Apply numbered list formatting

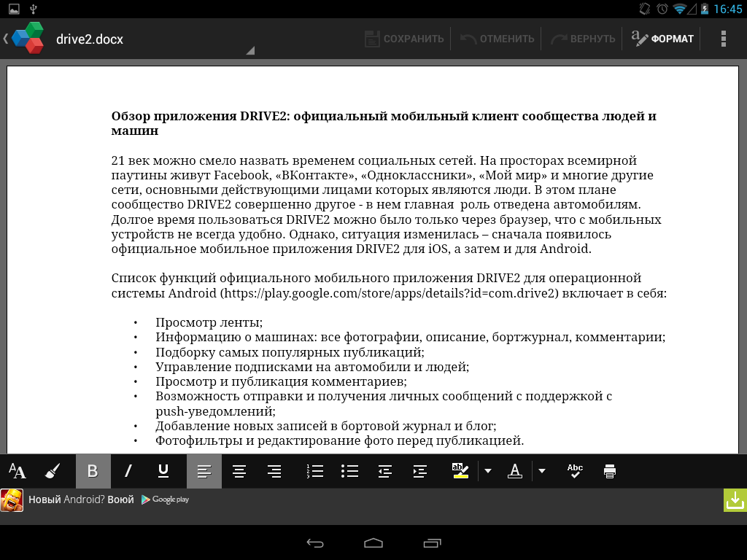[x=315, y=471]
